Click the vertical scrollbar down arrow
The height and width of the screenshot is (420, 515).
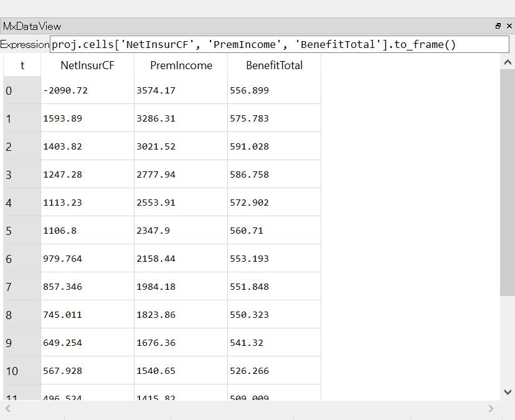(x=508, y=392)
